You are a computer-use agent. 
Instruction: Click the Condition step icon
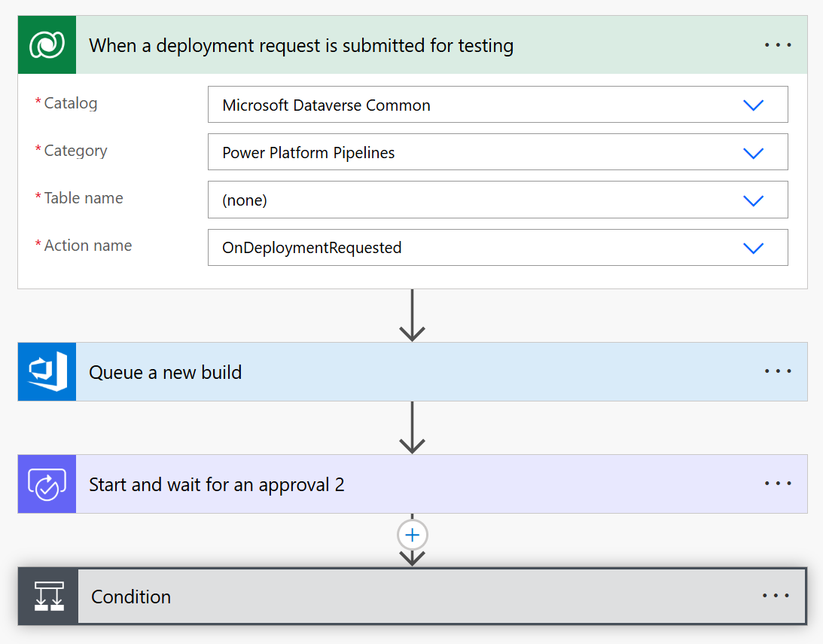pos(47,596)
